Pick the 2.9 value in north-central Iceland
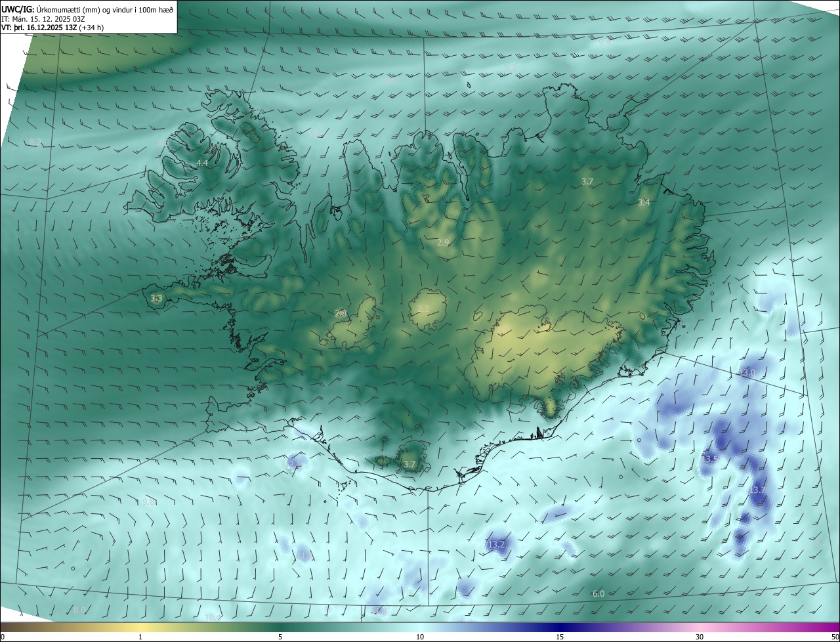 [443, 243]
